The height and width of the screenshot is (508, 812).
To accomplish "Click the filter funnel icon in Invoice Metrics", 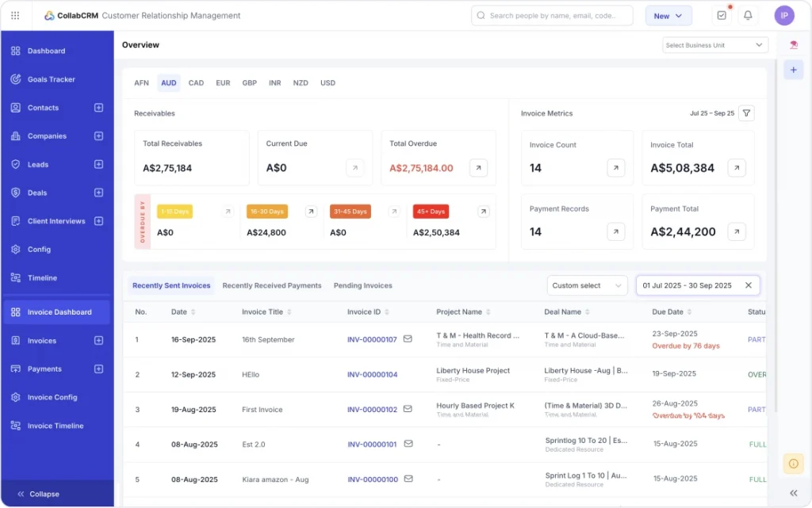I will [x=746, y=113].
